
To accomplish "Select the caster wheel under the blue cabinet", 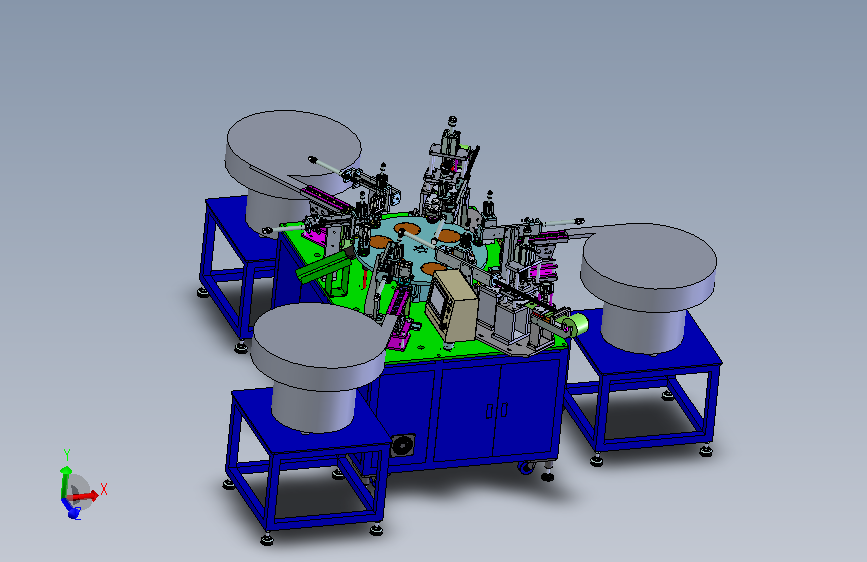I will [x=526, y=467].
